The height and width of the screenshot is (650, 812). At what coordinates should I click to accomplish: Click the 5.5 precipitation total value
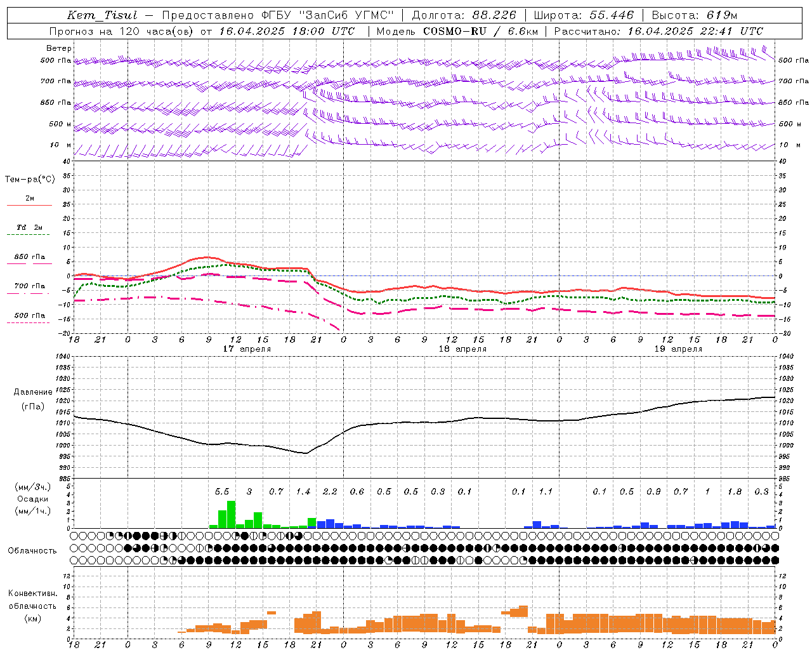click(222, 492)
